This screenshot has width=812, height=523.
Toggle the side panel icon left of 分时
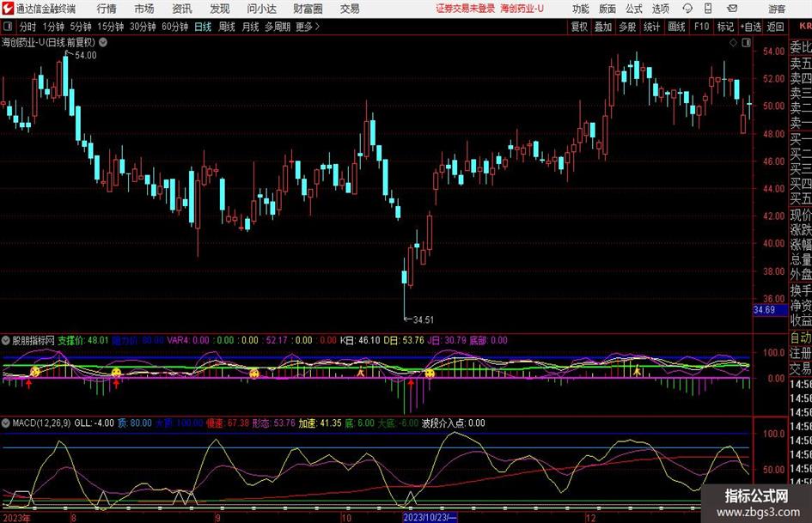(8, 27)
